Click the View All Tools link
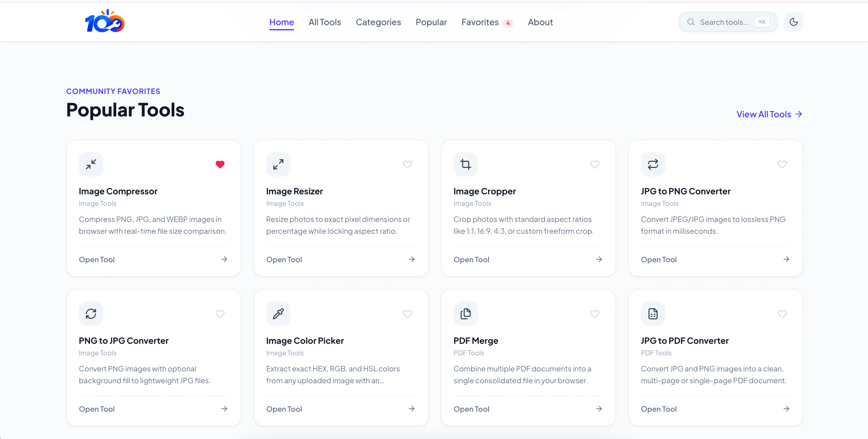The height and width of the screenshot is (439, 868). point(769,114)
